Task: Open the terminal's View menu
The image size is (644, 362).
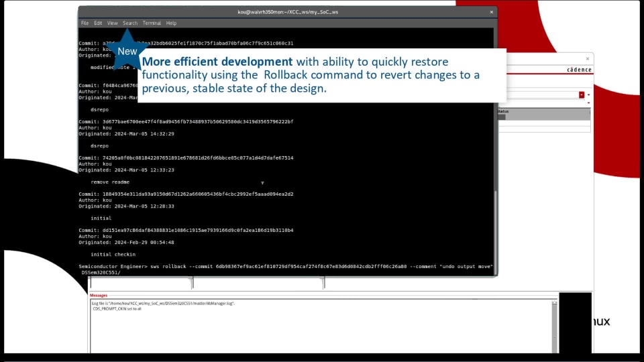Action: pos(112,23)
